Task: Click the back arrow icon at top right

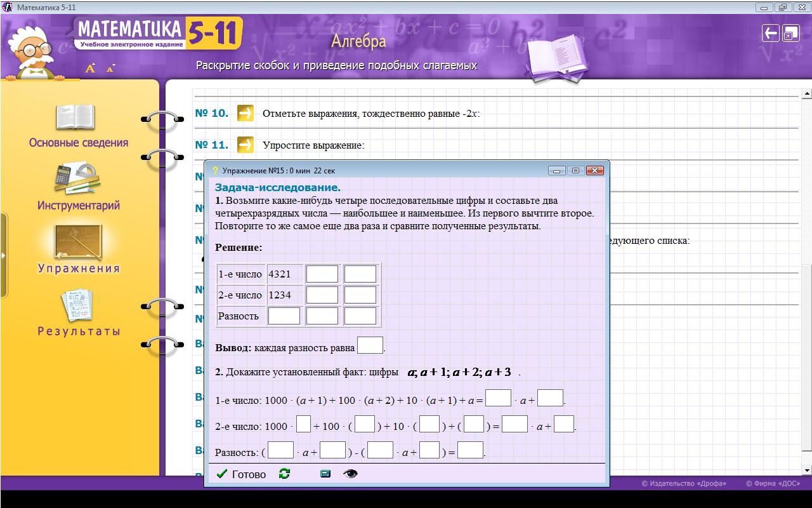Action: tap(770, 34)
